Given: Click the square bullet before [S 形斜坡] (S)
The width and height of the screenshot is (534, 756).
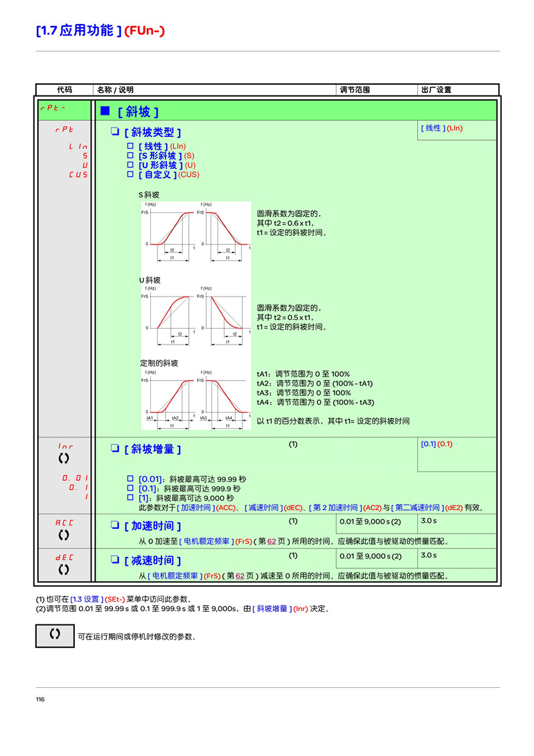Looking at the screenshot, I should pyautogui.click(x=130, y=155).
